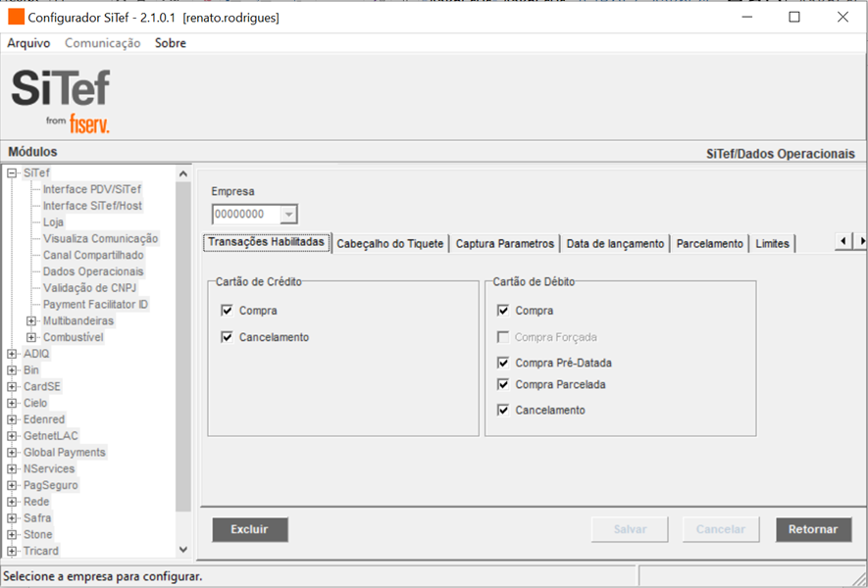Expand the Safra tree node
868x588 pixels.
coord(12,517)
